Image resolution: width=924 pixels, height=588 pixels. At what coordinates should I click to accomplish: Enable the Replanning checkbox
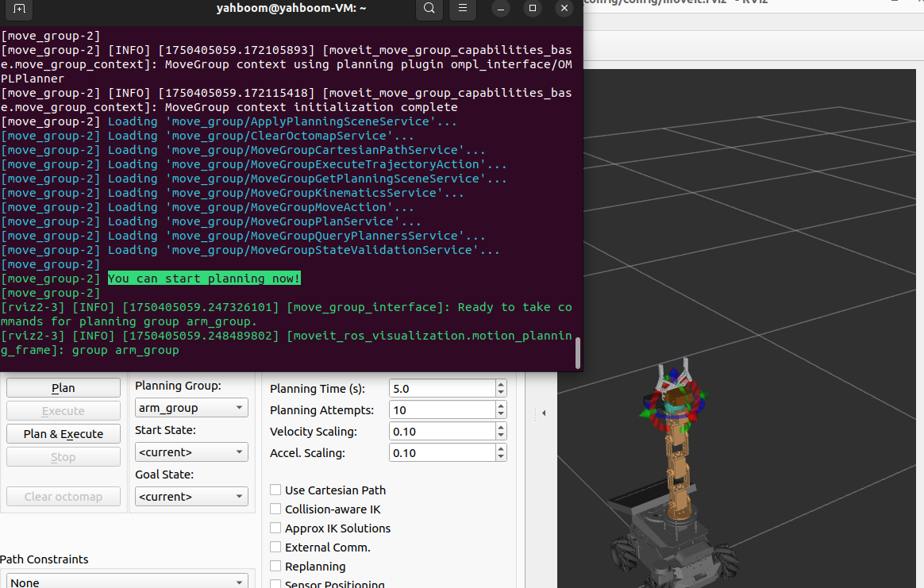275,566
